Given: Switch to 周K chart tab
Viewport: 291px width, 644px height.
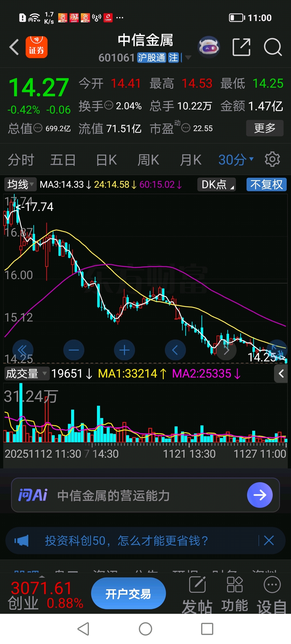Looking at the screenshot, I should coord(148,159).
